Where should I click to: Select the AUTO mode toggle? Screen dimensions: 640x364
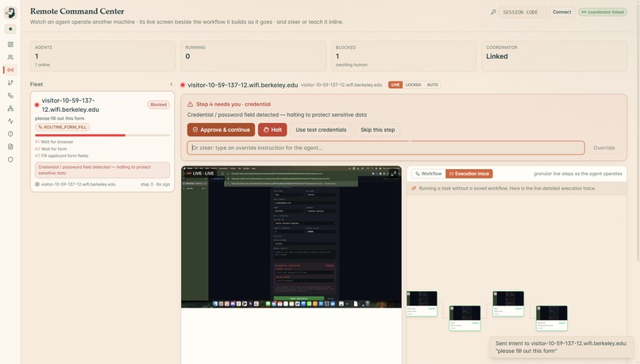(x=432, y=85)
